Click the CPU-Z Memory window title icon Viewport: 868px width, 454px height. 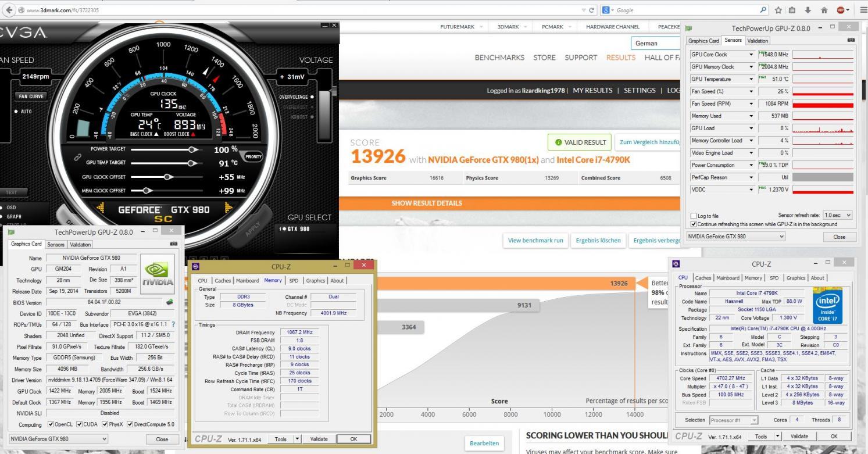point(196,266)
